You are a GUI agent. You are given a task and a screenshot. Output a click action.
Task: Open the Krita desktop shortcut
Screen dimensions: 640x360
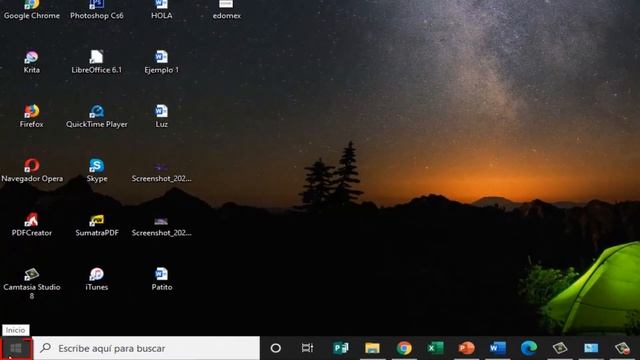point(31,62)
